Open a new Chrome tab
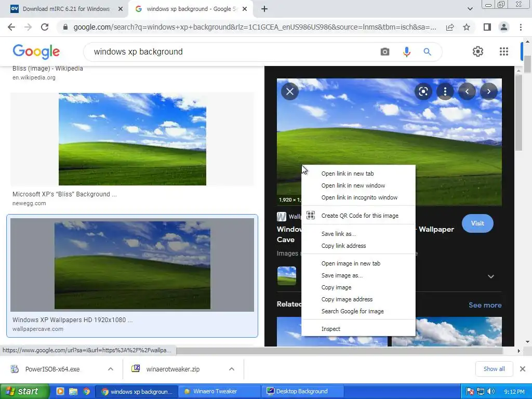This screenshot has width=532, height=399. 264,9
